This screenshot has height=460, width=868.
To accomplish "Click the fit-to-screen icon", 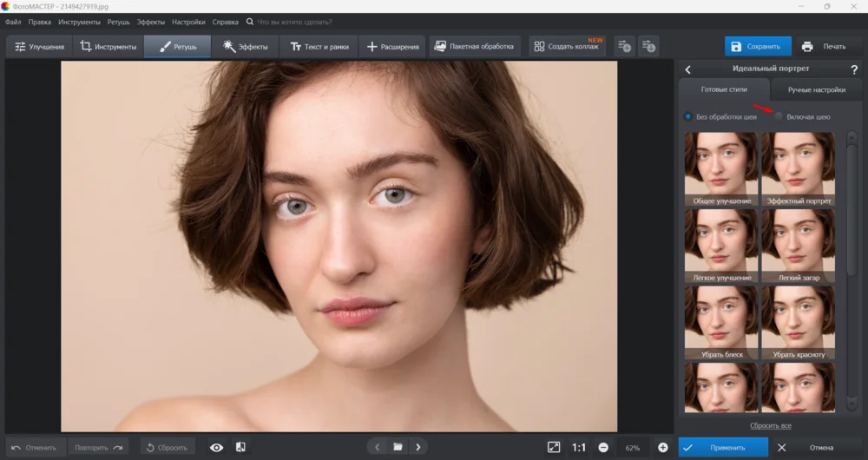I will 554,447.
